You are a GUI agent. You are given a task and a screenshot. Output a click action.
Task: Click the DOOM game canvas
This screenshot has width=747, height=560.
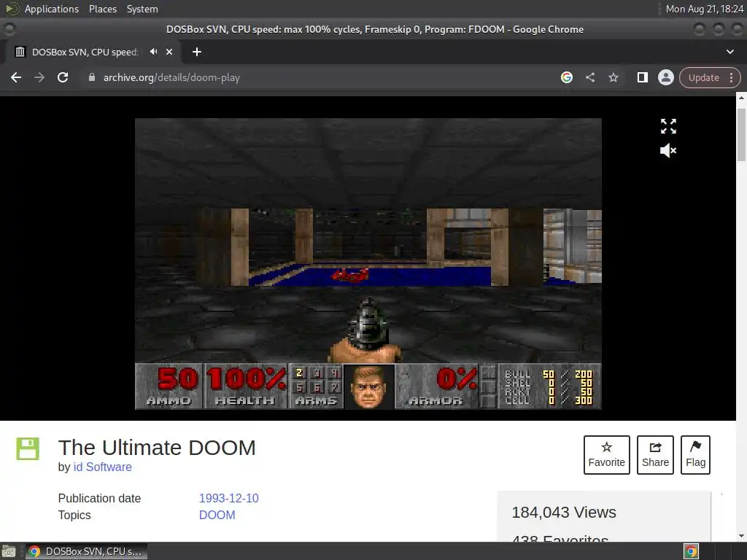(x=368, y=264)
